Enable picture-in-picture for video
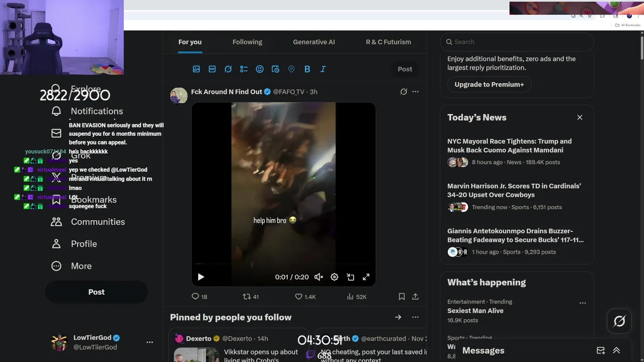The width and height of the screenshot is (644, 362). (x=350, y=277)
